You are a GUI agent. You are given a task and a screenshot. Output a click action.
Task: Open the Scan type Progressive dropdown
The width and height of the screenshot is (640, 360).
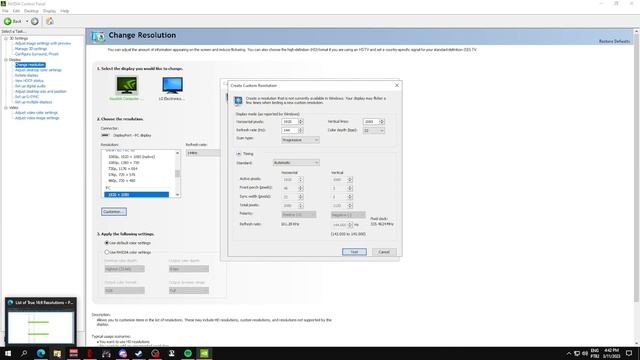[x=300, y=140]
